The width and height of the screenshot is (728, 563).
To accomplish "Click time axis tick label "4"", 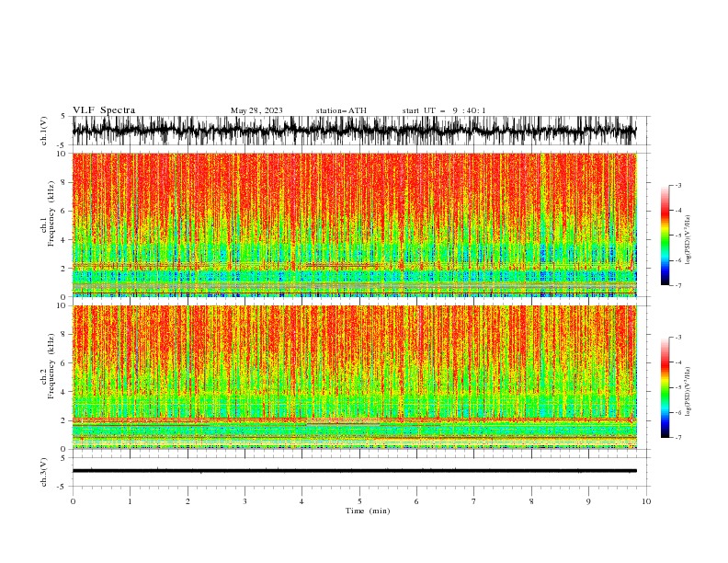I will 302,501.
